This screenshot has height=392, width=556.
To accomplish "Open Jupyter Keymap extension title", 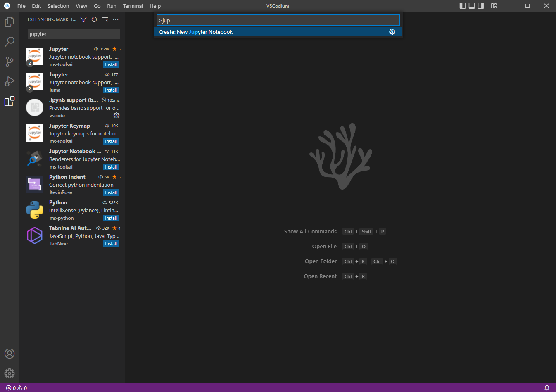I will point(69,126).
